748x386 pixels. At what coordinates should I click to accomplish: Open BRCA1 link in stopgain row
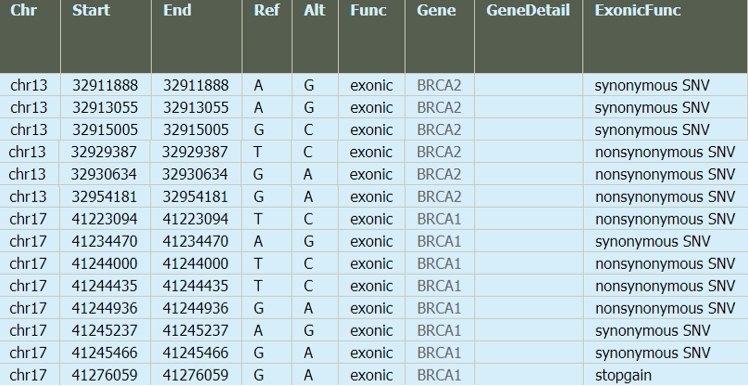click(x=439, y=376)
